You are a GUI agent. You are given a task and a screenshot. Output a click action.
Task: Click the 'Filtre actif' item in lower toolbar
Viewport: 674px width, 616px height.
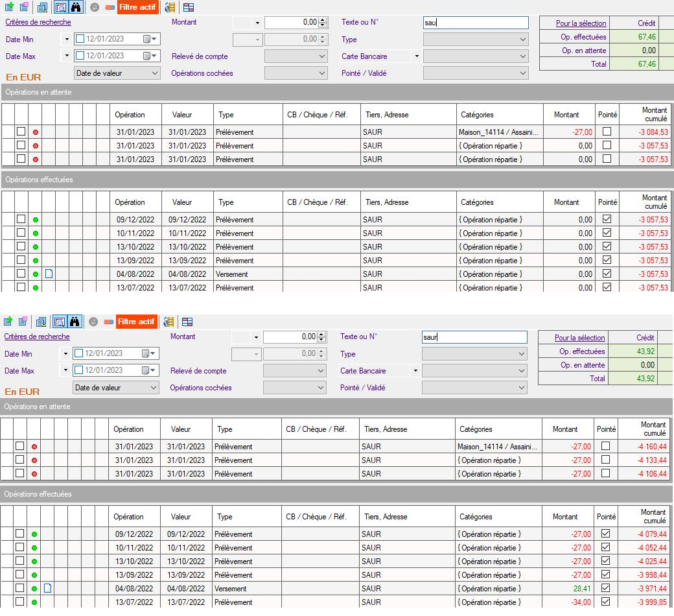(x=136, y=322)
